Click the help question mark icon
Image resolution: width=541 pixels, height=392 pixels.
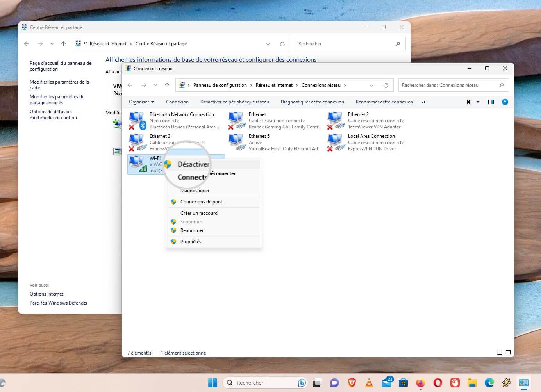(505, 102)
